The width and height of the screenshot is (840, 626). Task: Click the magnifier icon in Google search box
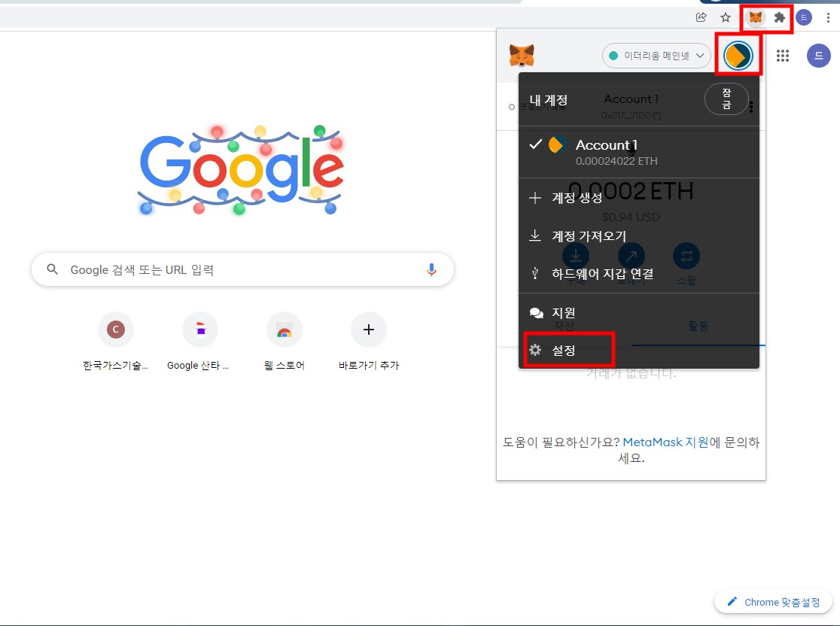point(53,269)
